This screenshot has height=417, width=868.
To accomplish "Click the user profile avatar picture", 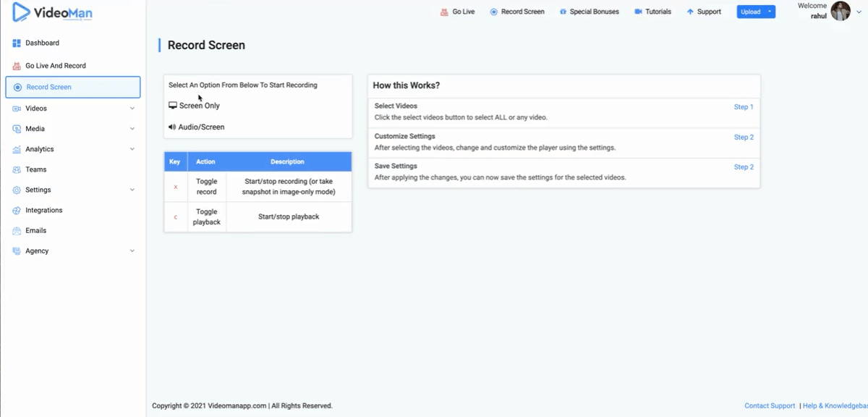I will pos(840,11).
